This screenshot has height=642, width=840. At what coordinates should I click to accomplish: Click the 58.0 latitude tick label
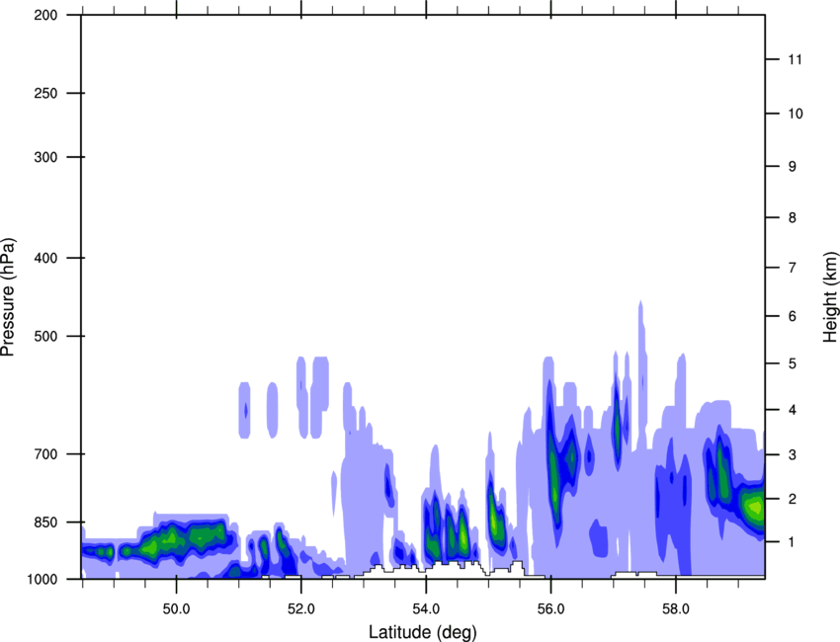pyautogui.click(x=676, y=609)
